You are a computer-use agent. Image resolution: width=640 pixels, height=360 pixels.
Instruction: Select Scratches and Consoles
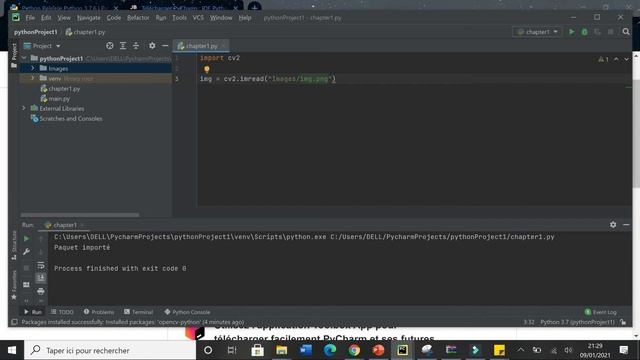[x=67, y=118]
